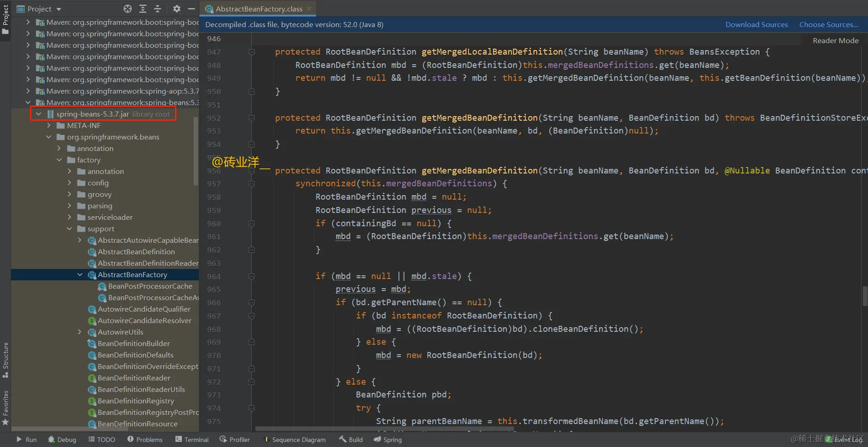This screenshot has height=447, width=868.
Task: Expand the parsing package
Action: [x=69, y=206]
